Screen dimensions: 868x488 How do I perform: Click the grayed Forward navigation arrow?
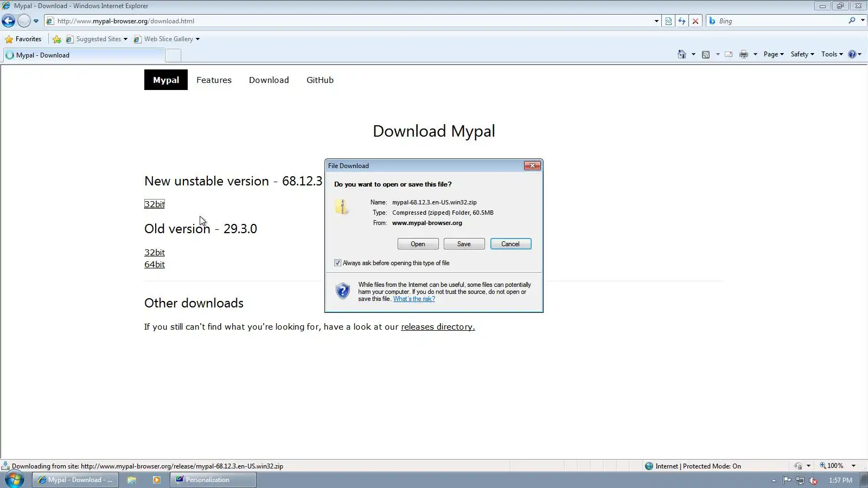[x=24, y=21]
